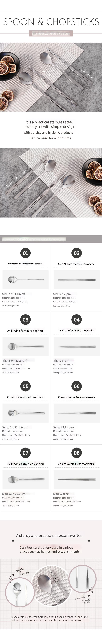Click the 03 number badge
This screenshot has height=644, width=102.
pyautogui.click(x=25, y=320)
